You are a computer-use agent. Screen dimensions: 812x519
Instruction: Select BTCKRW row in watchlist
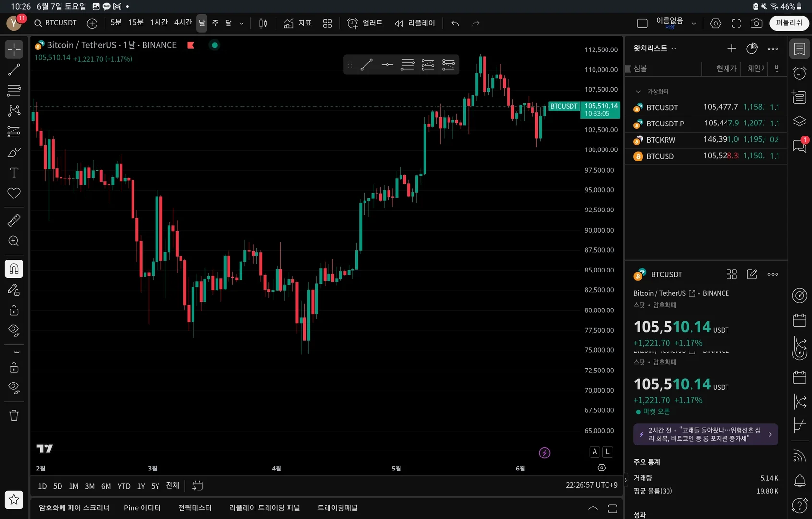[705, 140]
